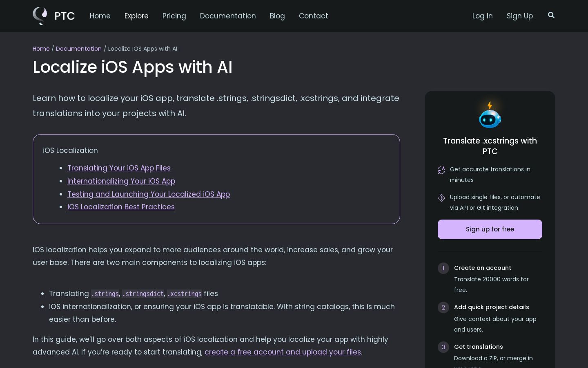Click the Give context about your app text
588x368 pixels.
(495, 324)
